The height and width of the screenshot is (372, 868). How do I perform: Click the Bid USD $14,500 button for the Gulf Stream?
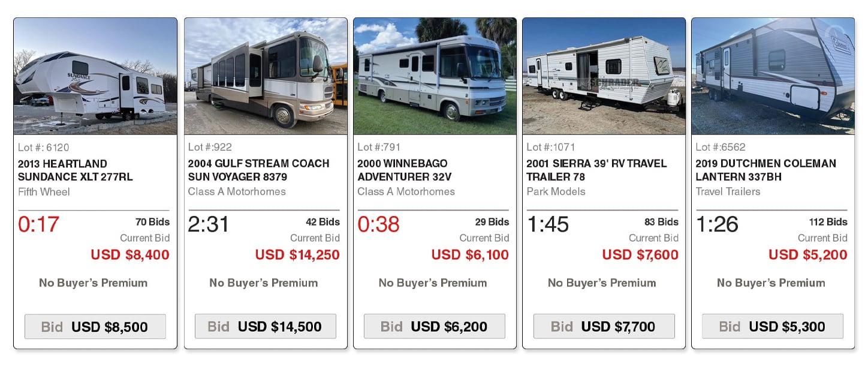pyautogui.click(x=265, y=326)
